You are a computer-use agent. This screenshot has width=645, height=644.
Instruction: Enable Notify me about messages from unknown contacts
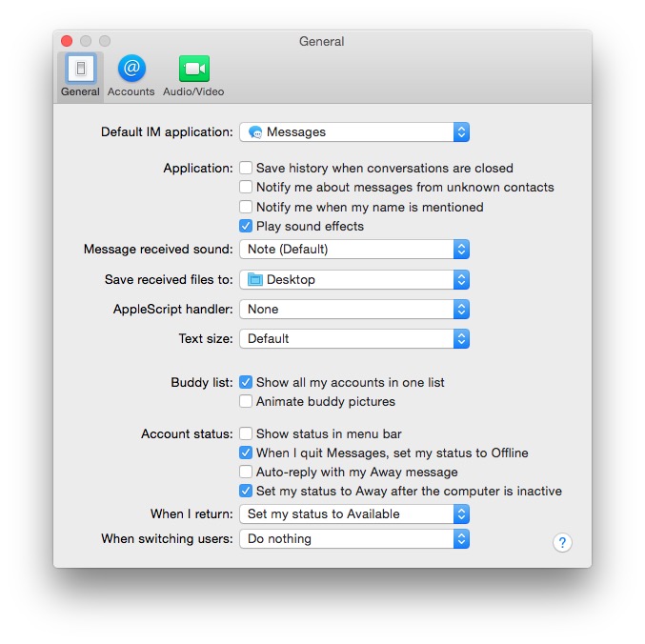[246, 187]
